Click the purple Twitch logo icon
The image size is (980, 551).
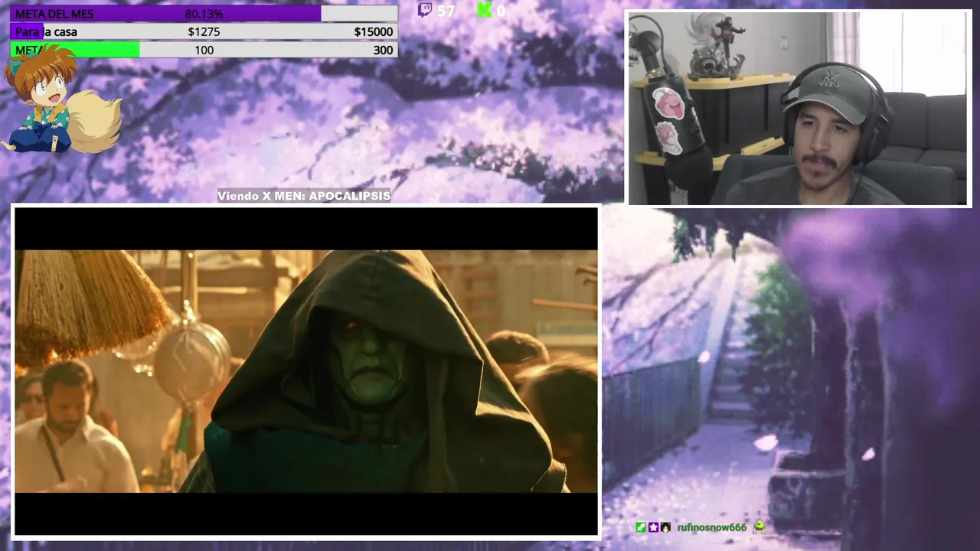425,10
